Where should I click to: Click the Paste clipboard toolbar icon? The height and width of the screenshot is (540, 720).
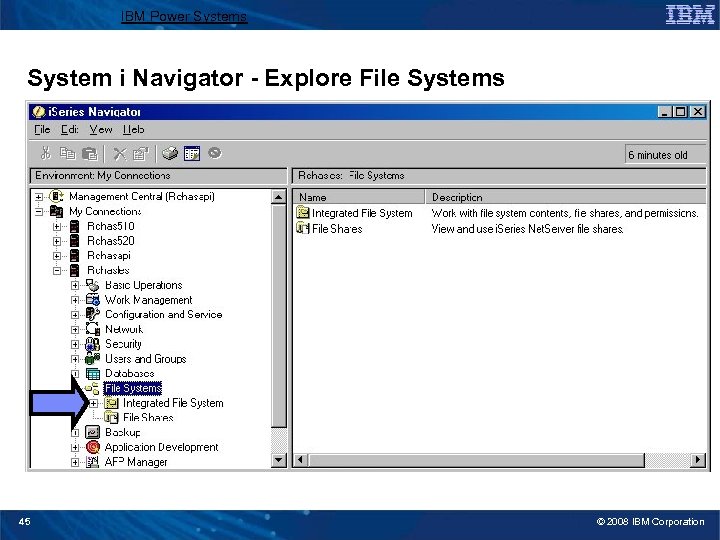pyautogui.click(x=90, y=153)
